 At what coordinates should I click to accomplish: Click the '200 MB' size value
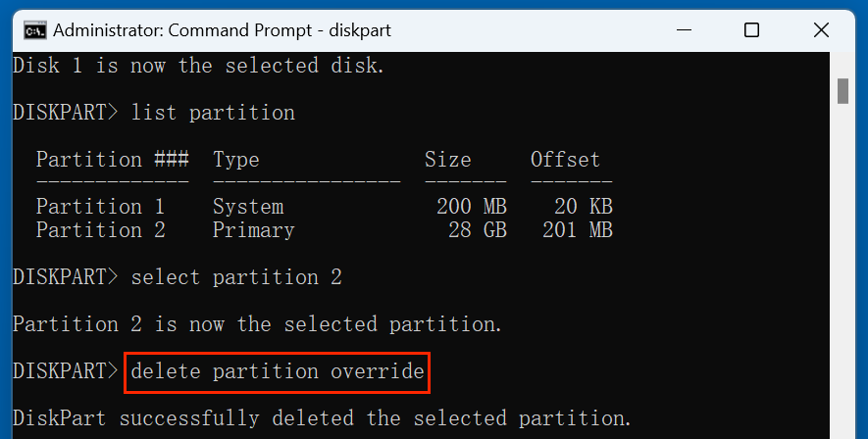(471, 207)
